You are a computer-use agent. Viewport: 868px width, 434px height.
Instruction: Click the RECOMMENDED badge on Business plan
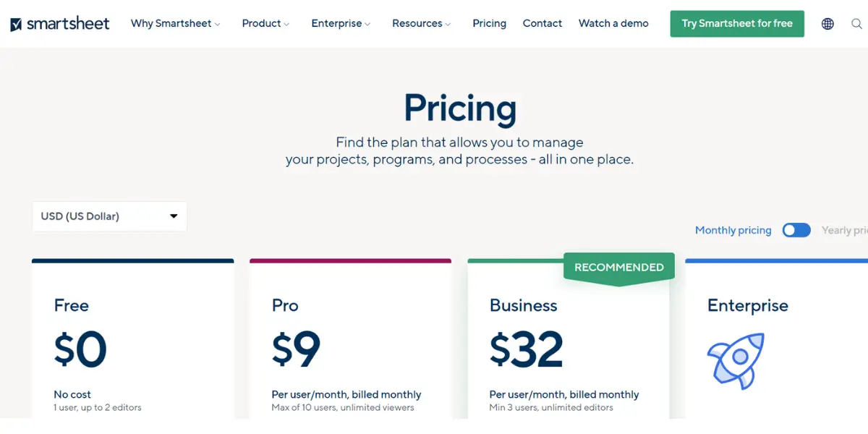[619, 268]
